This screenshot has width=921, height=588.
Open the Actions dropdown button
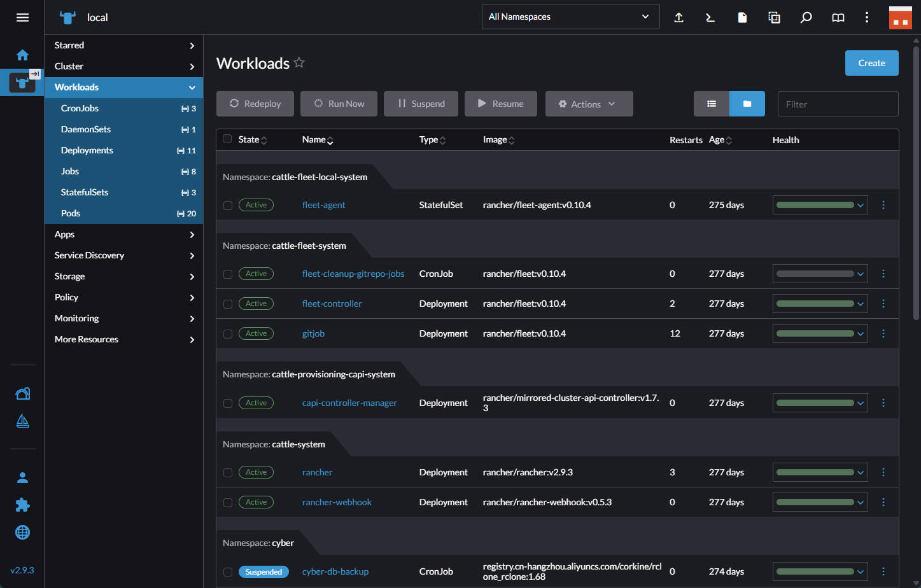pyautogui.click(x=589, y=104)
